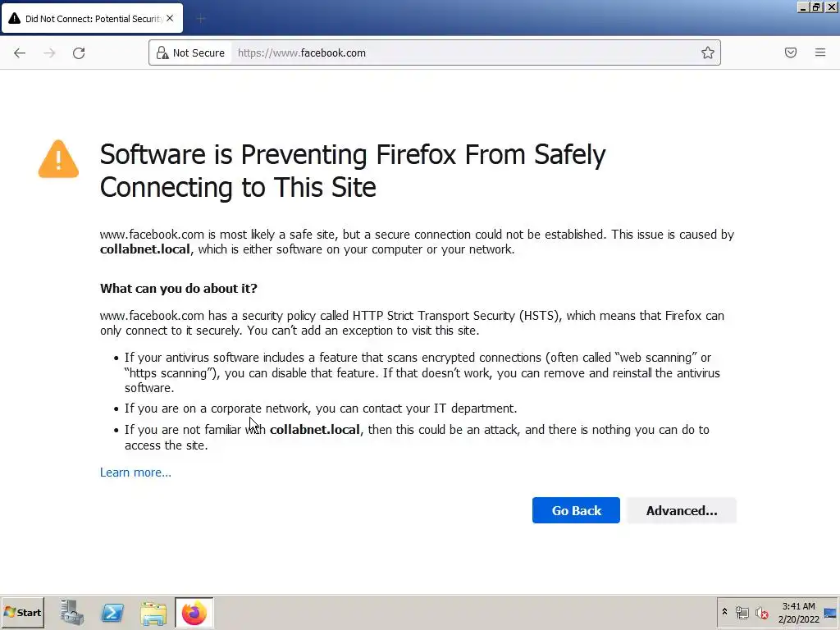Expand the Advanced... error details
Image resolution: width=840 pixels, height=630 pixels.
pos(681,510)
